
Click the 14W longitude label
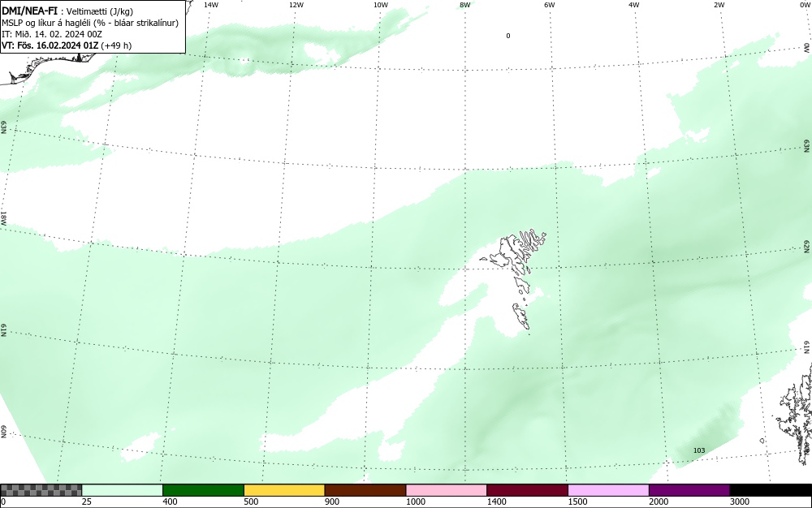(211, 5)
